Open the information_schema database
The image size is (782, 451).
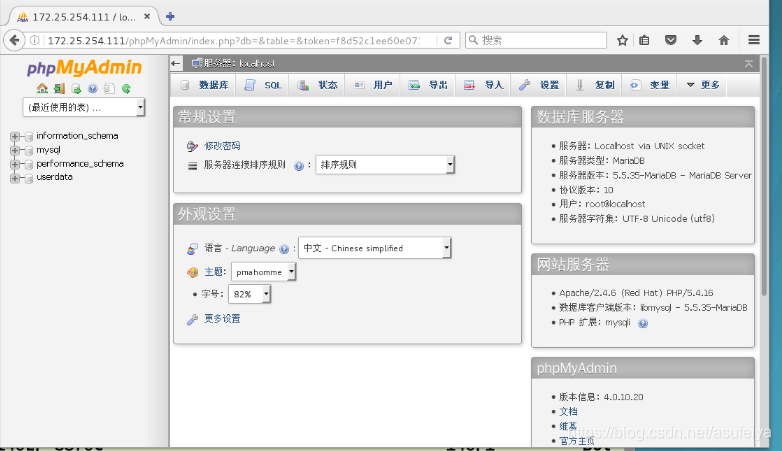(x=77, y=136)
